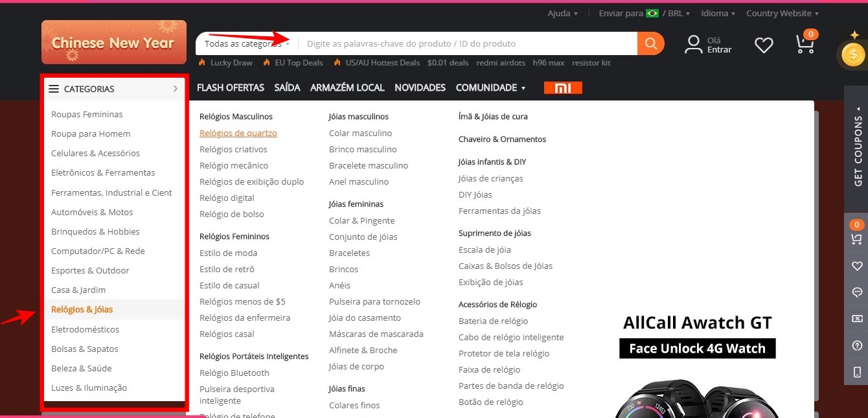Open Relógio Bluetooth link
This screenshot has width=868, height=418.
[x=234, y=373]
